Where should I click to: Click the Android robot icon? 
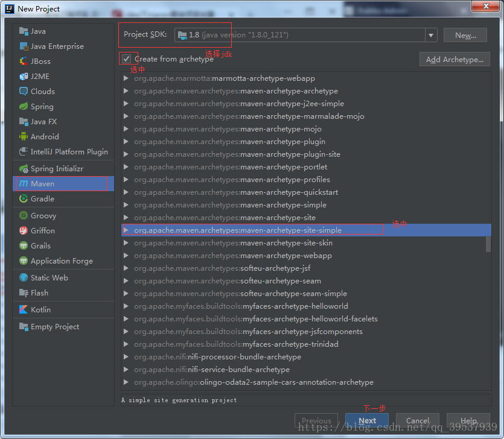24,136
